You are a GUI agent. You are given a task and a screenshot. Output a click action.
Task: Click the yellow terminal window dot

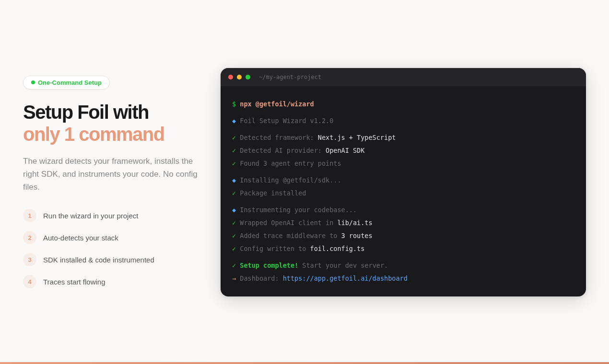pos(239,77)
